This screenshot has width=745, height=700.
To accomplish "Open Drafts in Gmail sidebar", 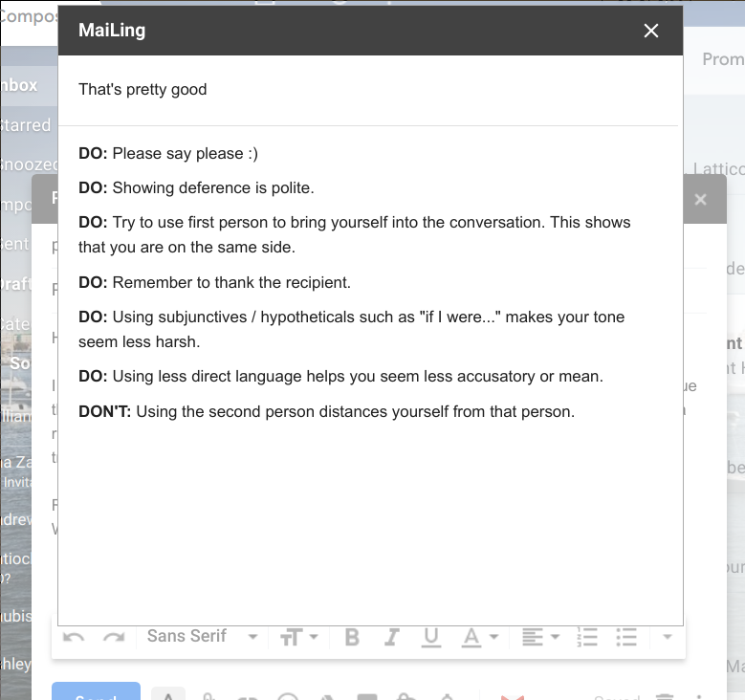I will point(15,284).
